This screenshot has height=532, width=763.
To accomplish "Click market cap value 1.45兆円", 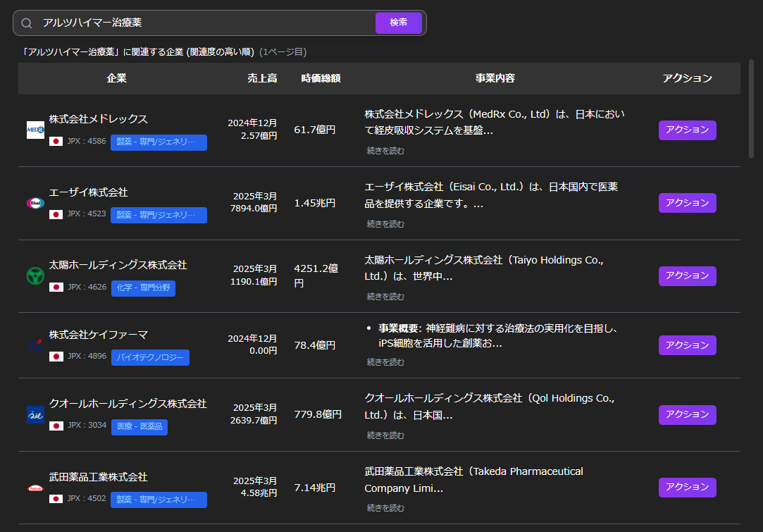I will coord(315,203).
